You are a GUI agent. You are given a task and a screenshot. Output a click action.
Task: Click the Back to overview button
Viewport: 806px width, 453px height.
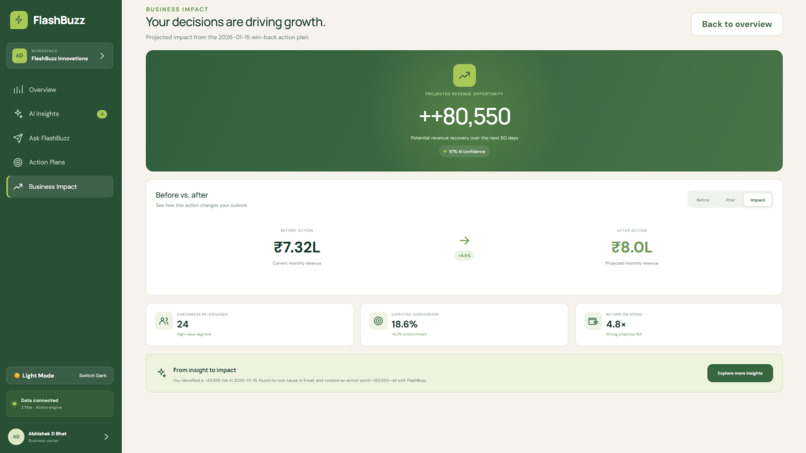point(737,24)
